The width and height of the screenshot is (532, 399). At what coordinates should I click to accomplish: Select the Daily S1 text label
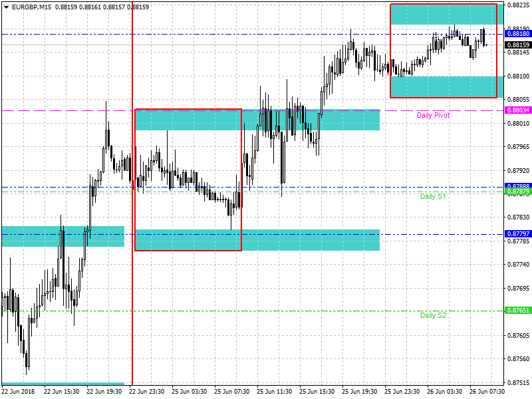[x=433, y=197]
